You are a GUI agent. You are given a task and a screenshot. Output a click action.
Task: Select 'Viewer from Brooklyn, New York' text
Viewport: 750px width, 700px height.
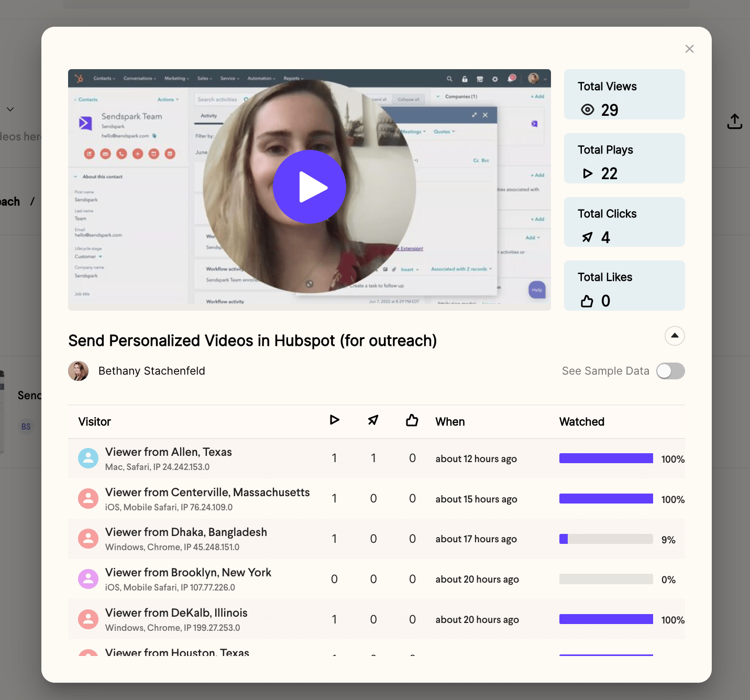click(x=188, y=572)
